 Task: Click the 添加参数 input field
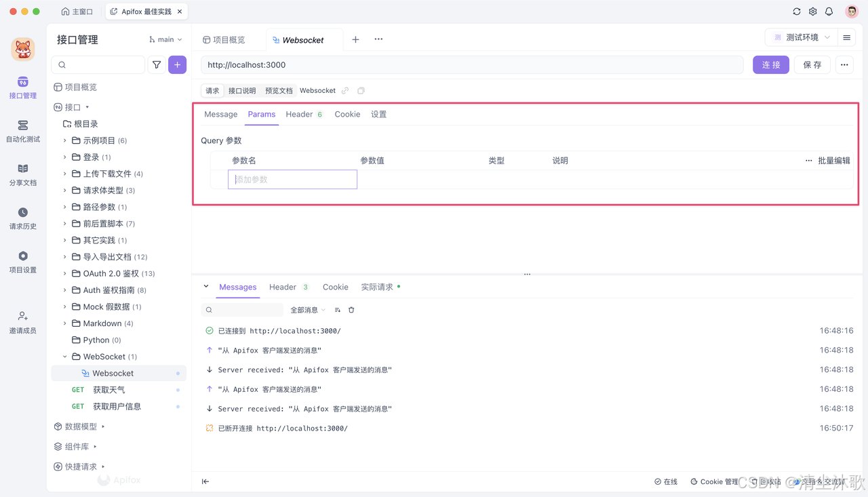292,179
